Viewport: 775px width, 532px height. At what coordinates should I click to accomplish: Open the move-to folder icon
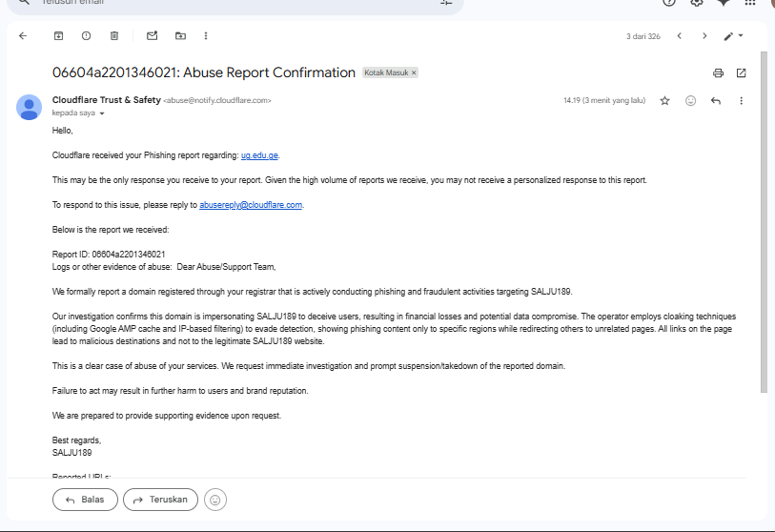coord(180,36)
